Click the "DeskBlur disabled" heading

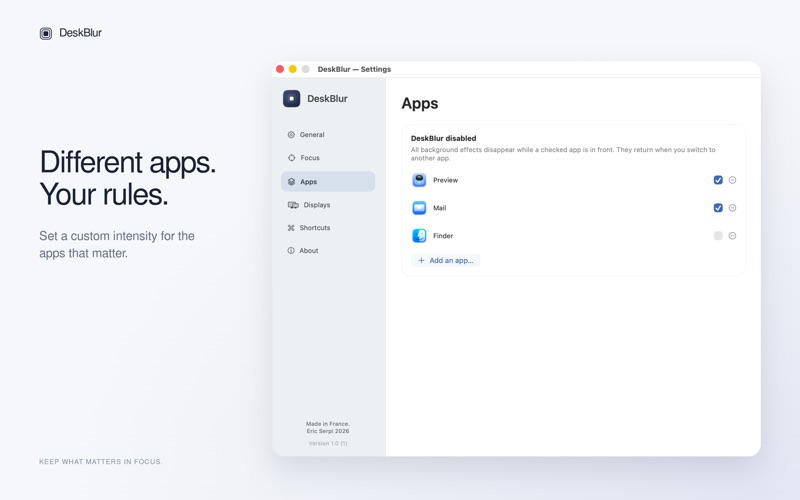443,138
